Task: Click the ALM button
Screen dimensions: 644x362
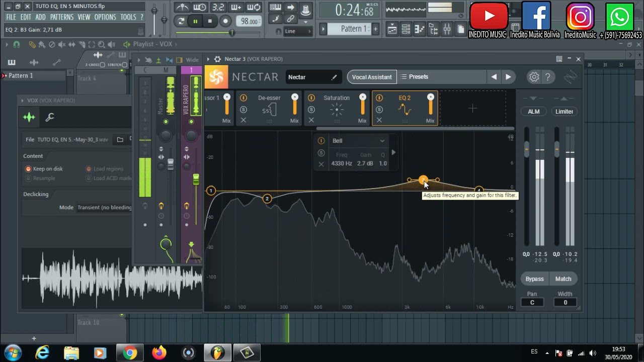Action: pyautogui.click(x=534, y=112)
